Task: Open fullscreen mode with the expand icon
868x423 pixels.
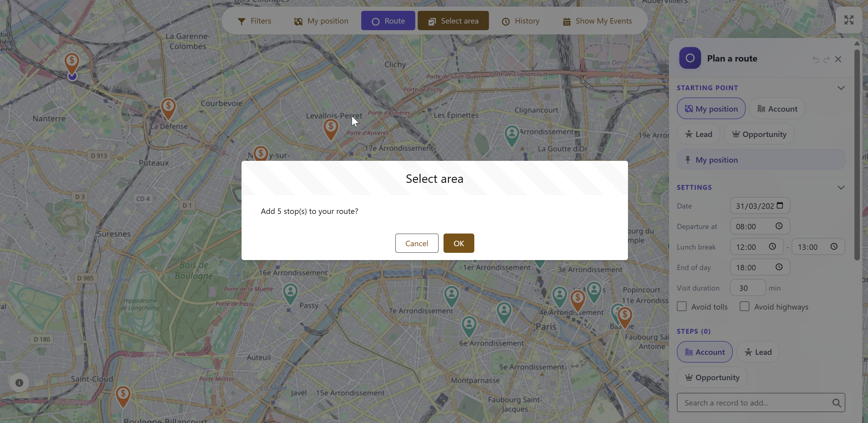Action: [849, 20]
